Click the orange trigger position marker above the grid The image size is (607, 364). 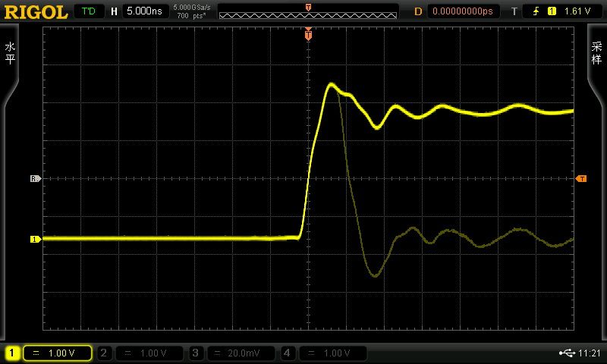point(308,35)
